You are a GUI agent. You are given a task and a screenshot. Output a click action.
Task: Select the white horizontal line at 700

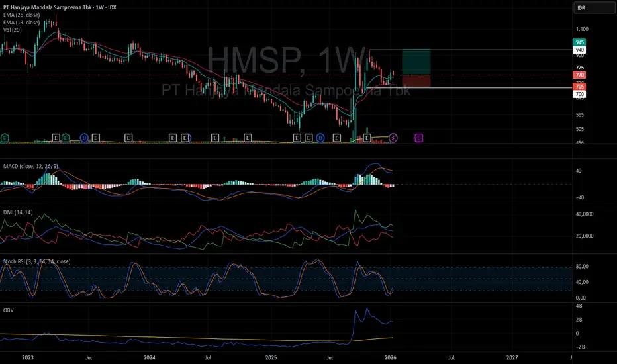tap(468, 87)
